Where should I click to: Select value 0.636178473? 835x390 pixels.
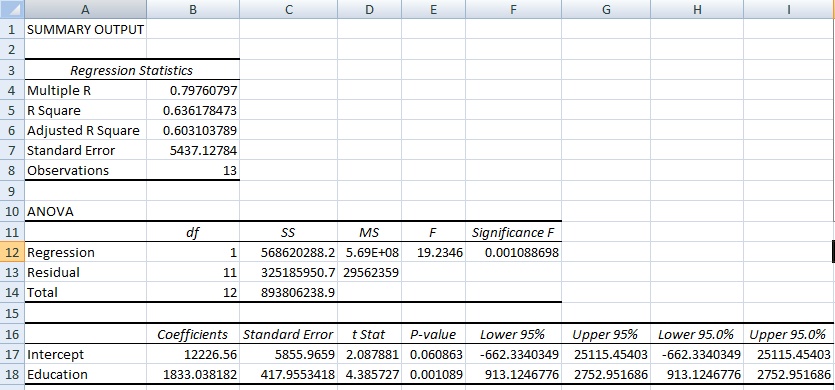(193, 110)
